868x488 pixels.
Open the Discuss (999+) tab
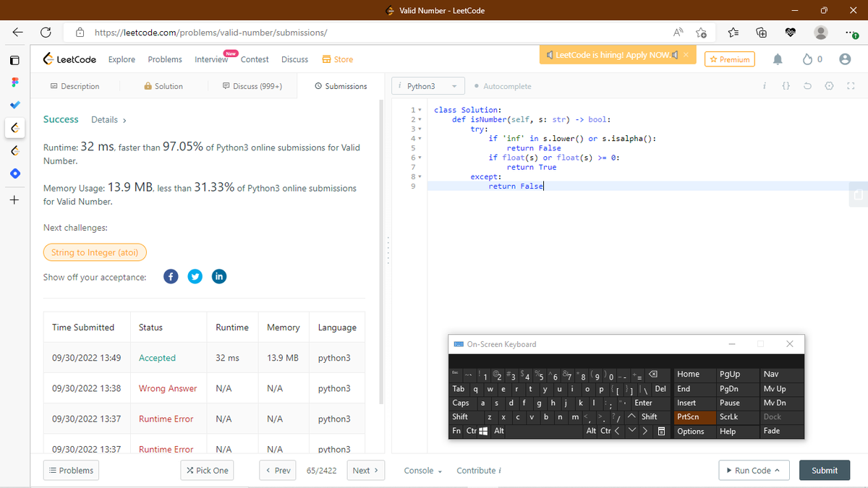coord(252,86)
